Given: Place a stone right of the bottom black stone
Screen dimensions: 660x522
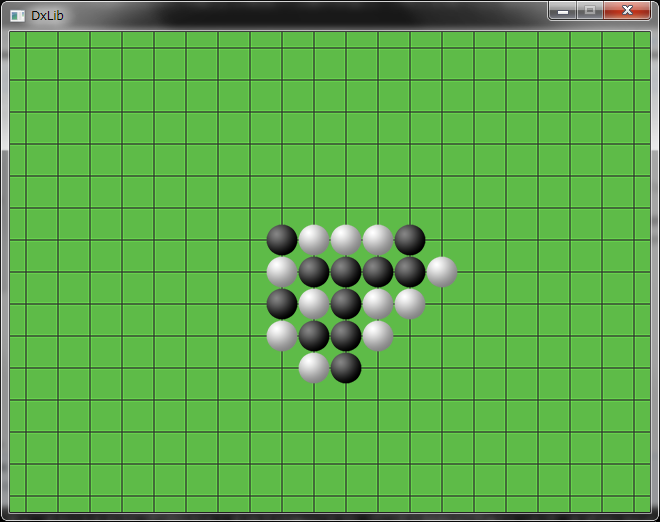Looking at the screenshot, I should 378,368.
